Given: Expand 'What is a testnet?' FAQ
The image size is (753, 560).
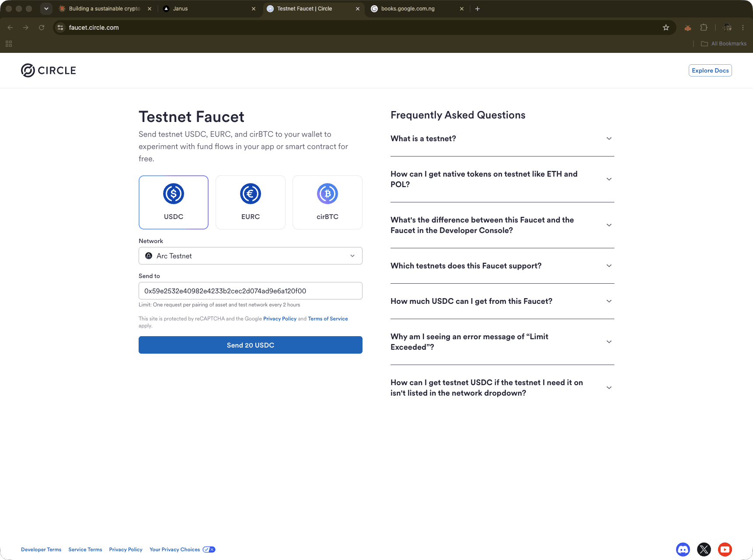Looking at the screenshot, I should pos(502,139).
